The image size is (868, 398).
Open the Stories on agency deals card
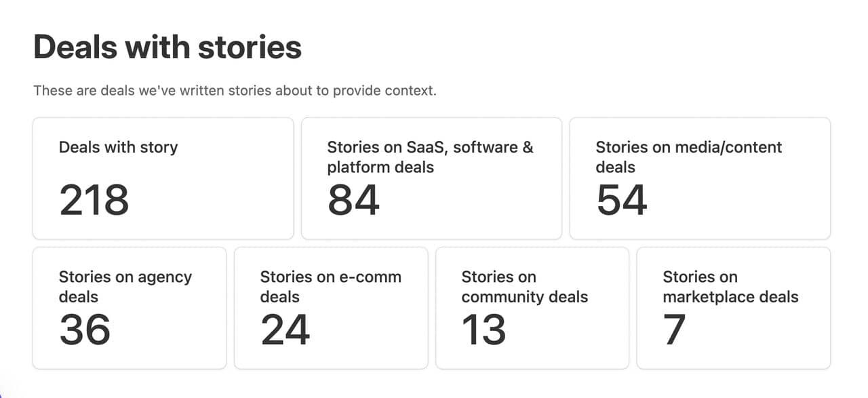tap(130, 308)
